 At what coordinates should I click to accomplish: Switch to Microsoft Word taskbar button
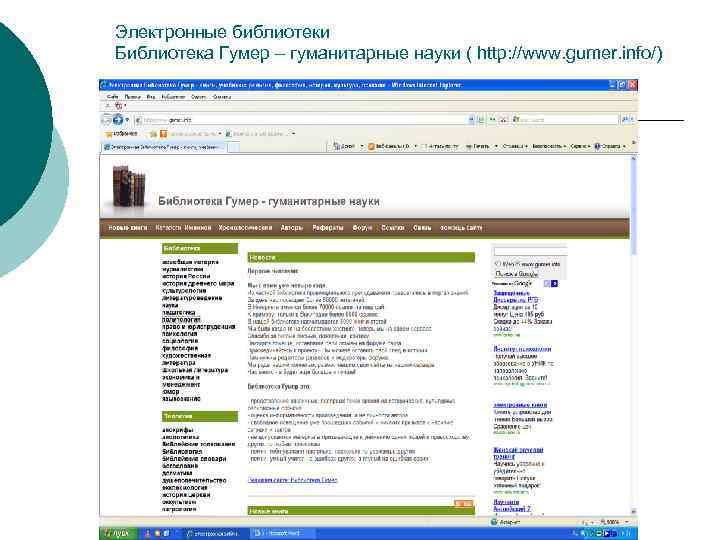(281, 534)
